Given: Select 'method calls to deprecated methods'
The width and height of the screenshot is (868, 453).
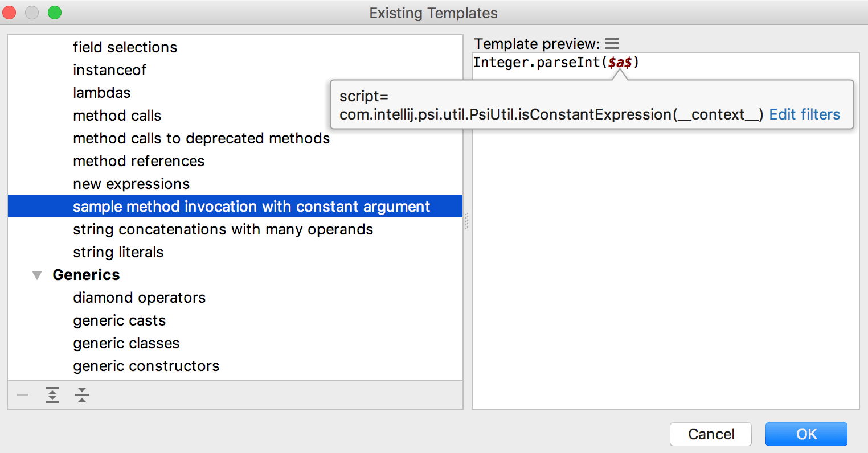Looking at the screenshot, I should pyautogui.click(x=201, y=138).
